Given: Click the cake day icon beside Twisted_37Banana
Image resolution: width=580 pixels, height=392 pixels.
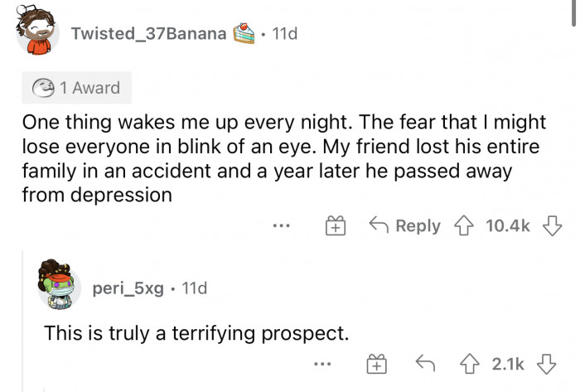Looking at the screenshot, I should 244,33.
